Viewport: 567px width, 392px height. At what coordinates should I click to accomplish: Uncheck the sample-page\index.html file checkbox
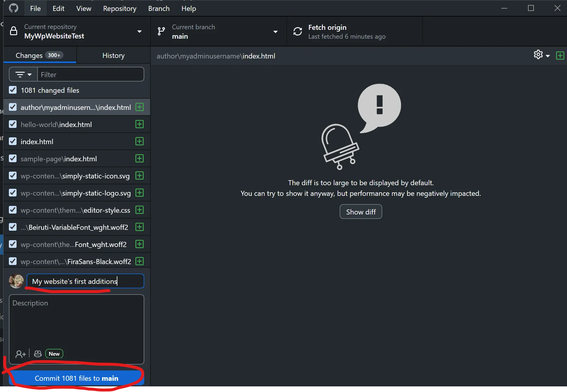pos(13,159)
